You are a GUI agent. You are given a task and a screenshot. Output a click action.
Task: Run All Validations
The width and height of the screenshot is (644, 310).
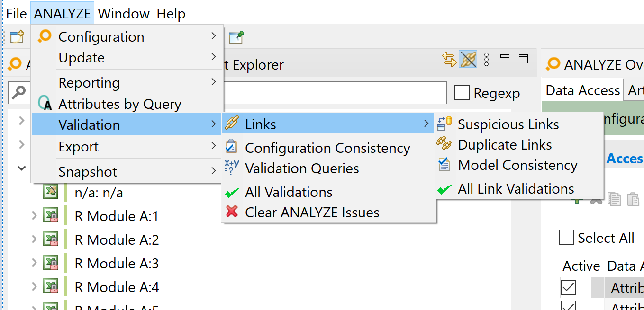328,192
